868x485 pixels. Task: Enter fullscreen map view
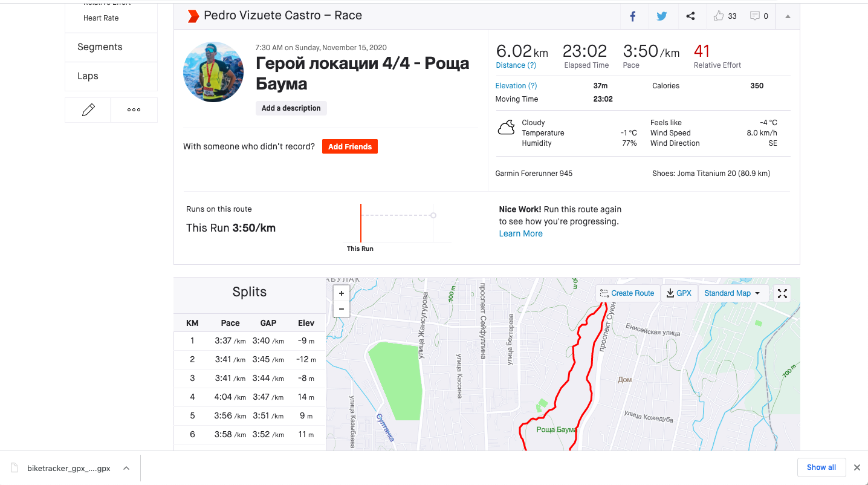coord(782,293)
